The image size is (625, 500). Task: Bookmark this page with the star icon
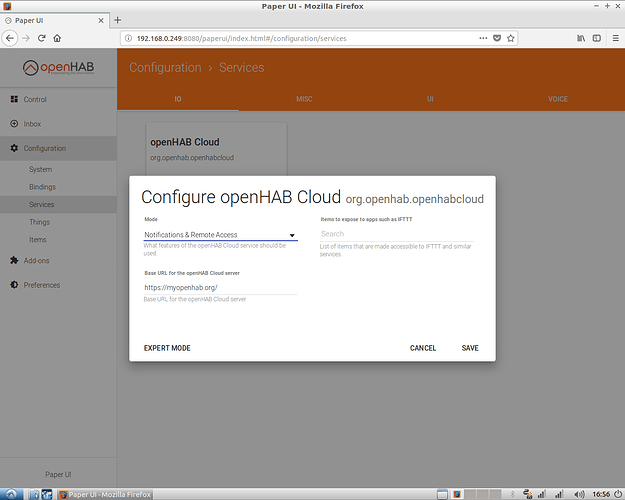511,37
